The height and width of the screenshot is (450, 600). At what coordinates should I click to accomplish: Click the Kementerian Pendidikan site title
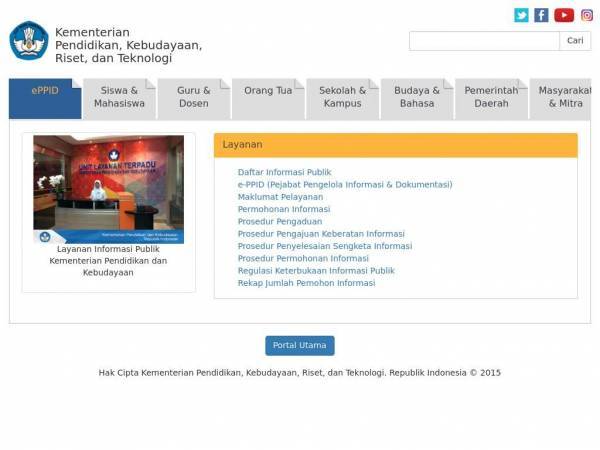pyautogui.click(x=129, y=45)
